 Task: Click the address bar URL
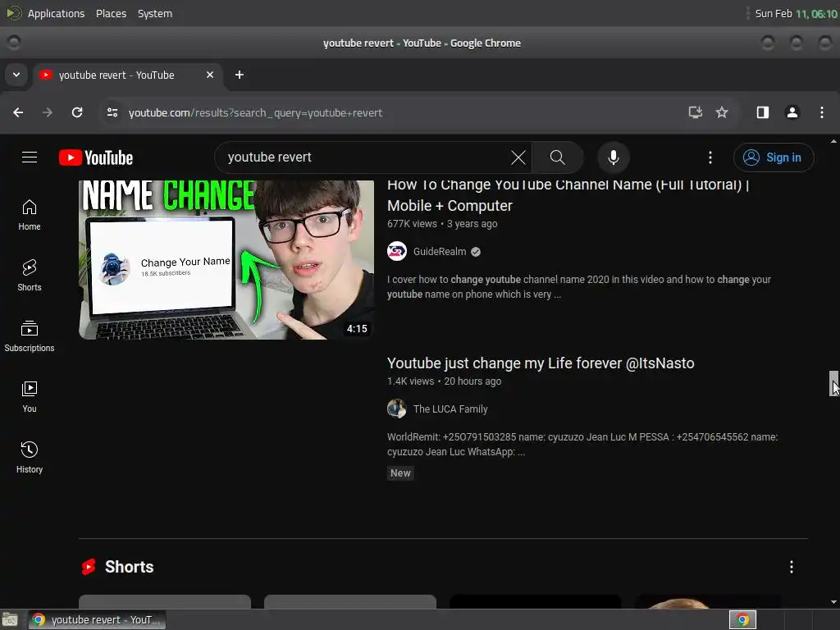pyautogui.click(x=256, y=112)
